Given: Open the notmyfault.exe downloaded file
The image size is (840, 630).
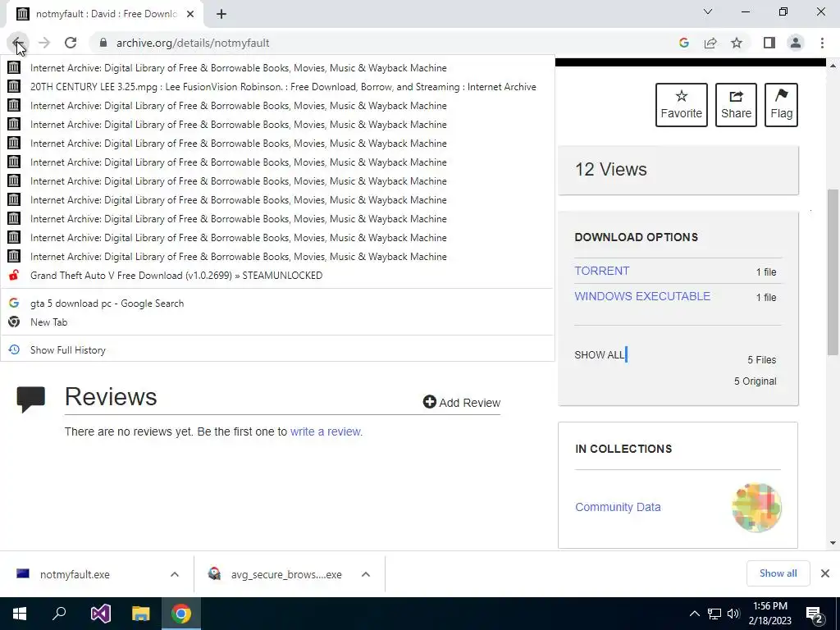Looking at the screenshot, I should pyautogui.click(x=75, y=574).
